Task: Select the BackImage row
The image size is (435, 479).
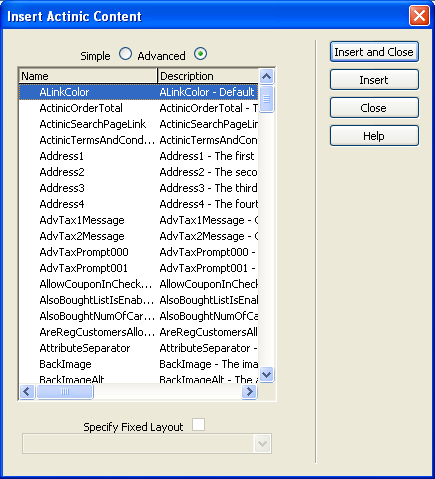Action: pyautogui.click(x=139, y=364)
